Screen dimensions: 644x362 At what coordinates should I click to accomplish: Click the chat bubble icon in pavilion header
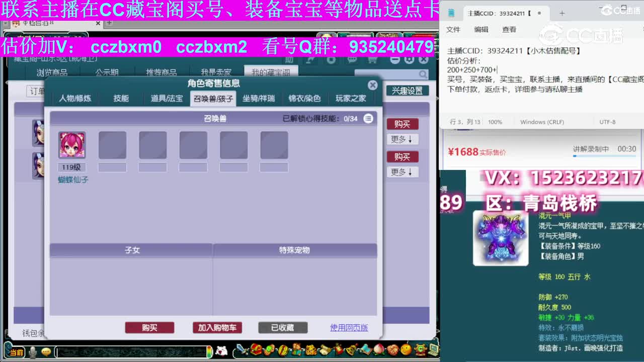point(352,59)
